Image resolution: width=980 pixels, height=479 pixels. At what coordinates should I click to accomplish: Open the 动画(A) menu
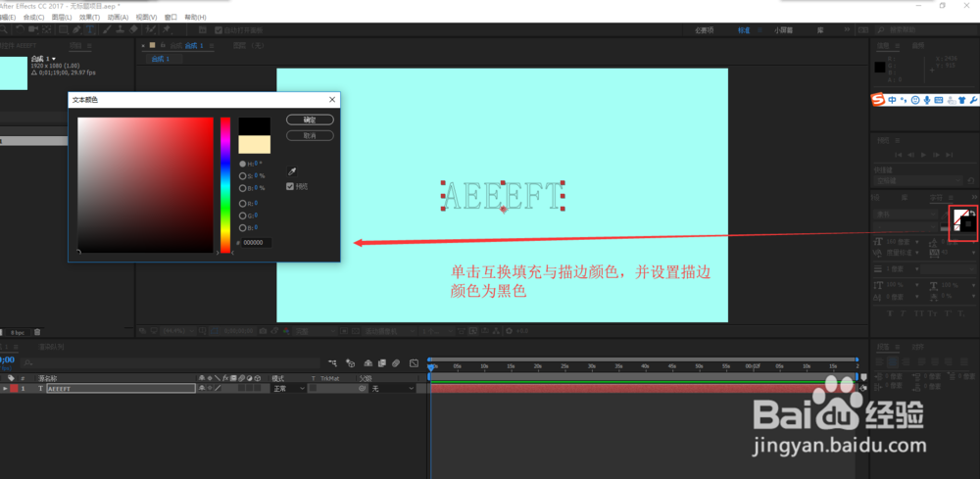coord(118,18)
